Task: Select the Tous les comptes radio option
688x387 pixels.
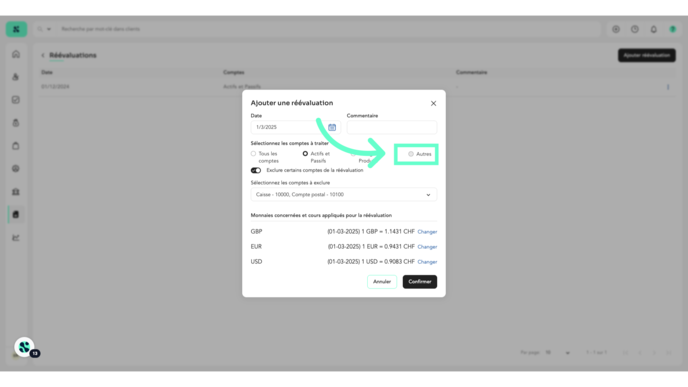Action: coord(253,154)
